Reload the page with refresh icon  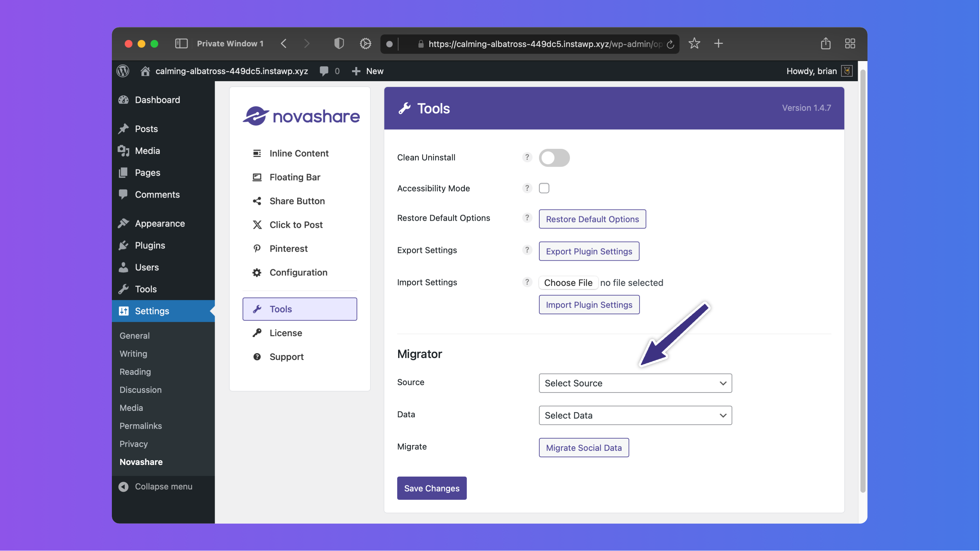tap(671, 44)
